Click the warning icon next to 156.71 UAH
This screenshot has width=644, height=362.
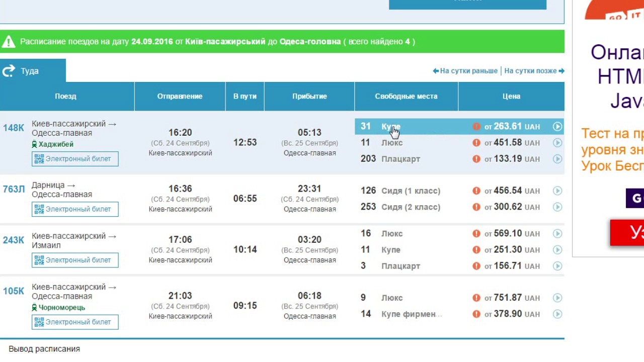[x=476, y=265]
